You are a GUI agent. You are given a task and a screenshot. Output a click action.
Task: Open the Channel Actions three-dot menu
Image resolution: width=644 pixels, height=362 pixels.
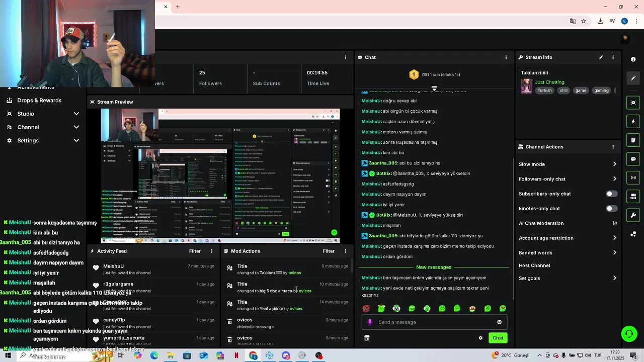[613, 147]
